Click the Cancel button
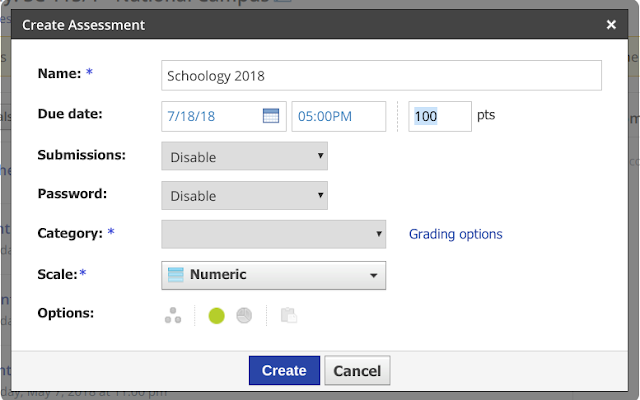Screen dimensions: 640x400 [357, 370]
